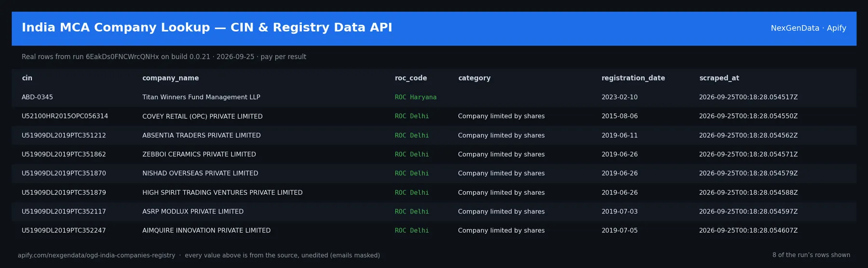Click timestamp ending 054517Z

pos(748,97)
